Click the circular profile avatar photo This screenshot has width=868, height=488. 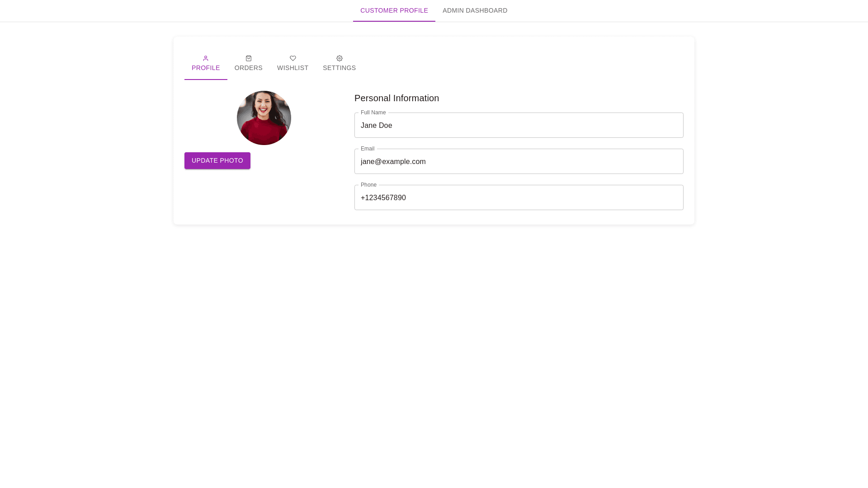pos(264,118)
